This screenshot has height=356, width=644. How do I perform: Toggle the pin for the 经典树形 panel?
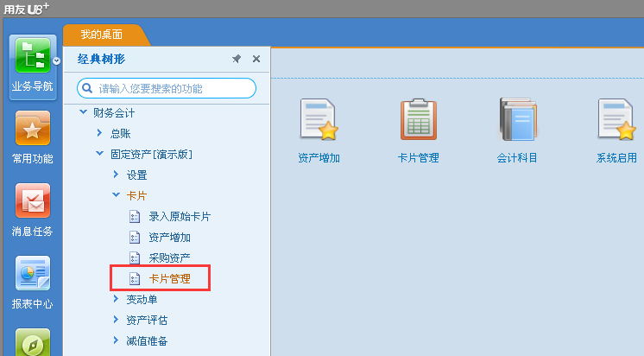(237, 59)
